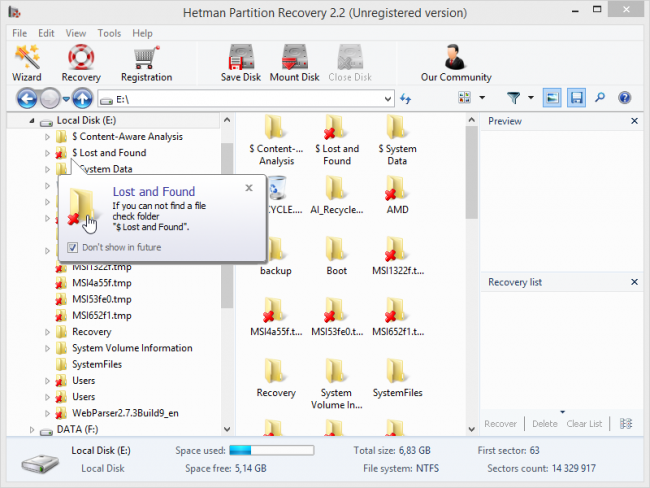Image resolution: width=650 pixels, height=488 pixels.
Task: Open the View menu
Action: click(x=75, y=33)
